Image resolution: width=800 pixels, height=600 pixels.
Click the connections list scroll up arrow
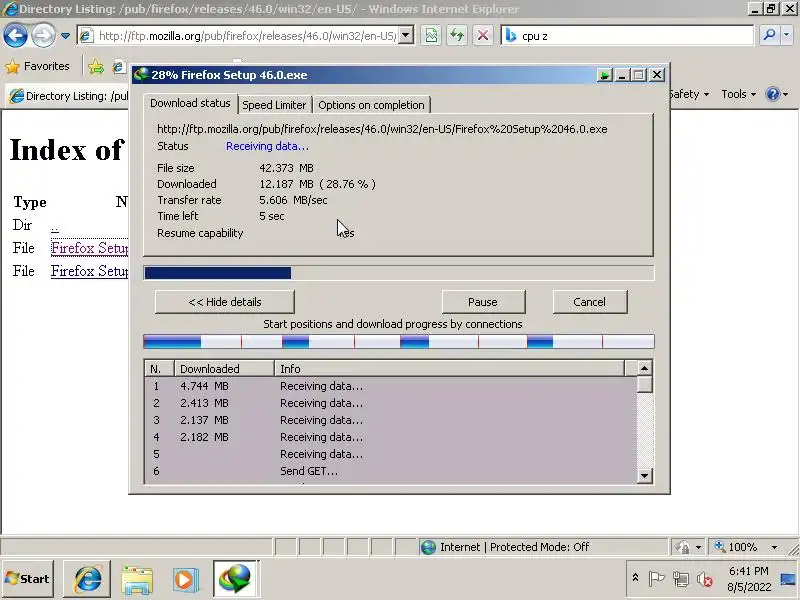click(x=644, y=368)
